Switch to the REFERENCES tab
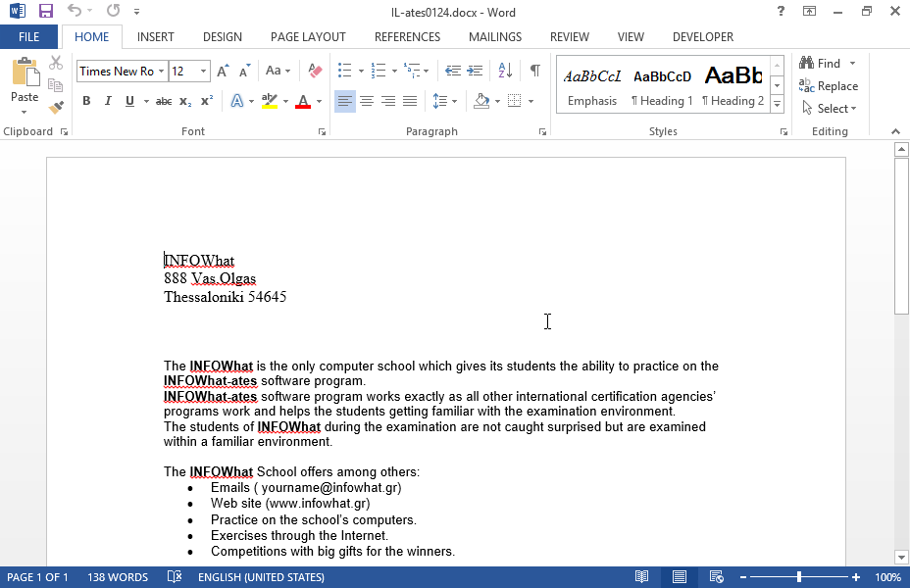Screen dimensions: 910x588 click(x=407, y=37)
